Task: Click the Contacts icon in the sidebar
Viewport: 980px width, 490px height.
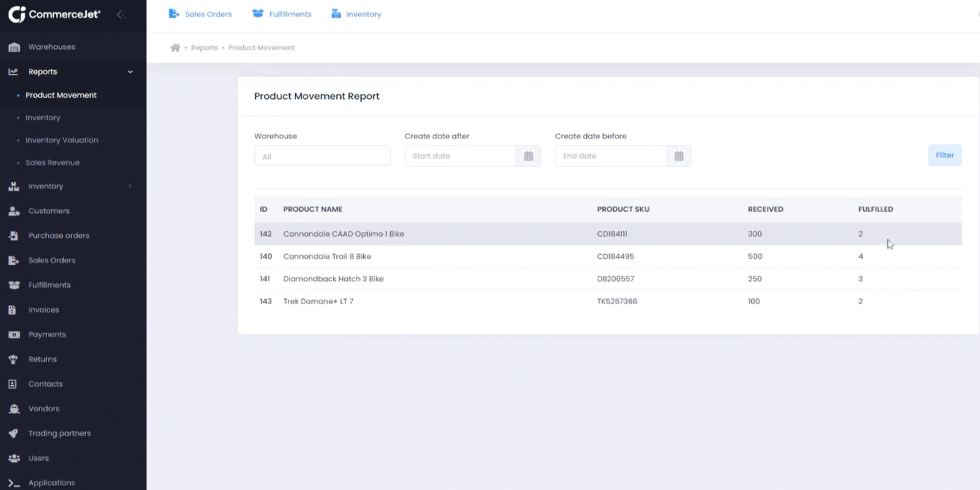Action: click(13, 384)
